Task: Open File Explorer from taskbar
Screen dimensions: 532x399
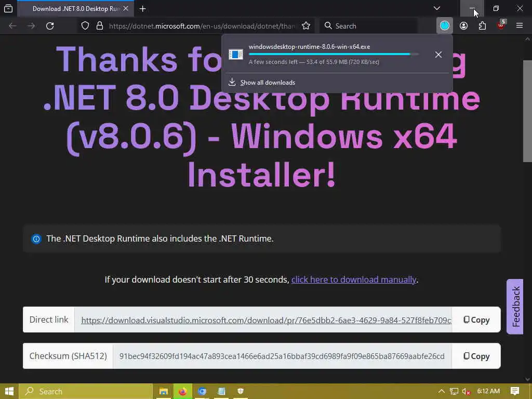Action: point(164,391)
